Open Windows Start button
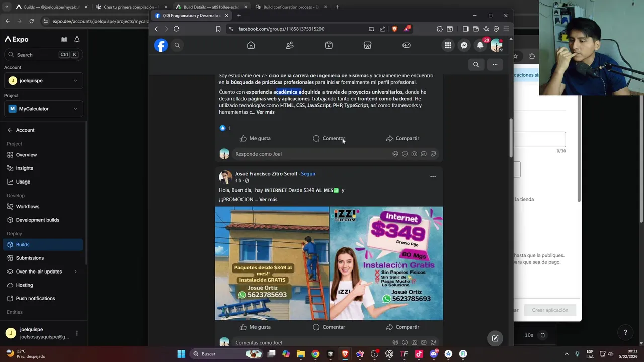 (x=181, y=354)
